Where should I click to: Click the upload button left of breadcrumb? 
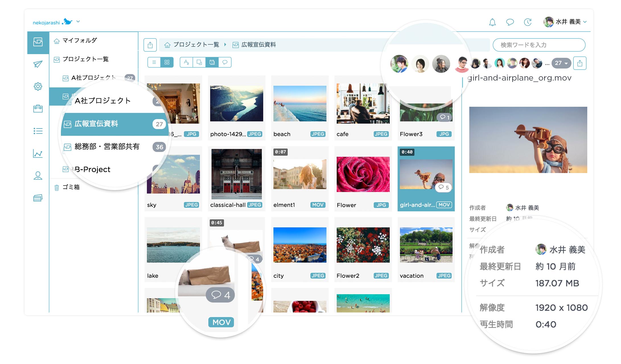click(x=150, y=45)
